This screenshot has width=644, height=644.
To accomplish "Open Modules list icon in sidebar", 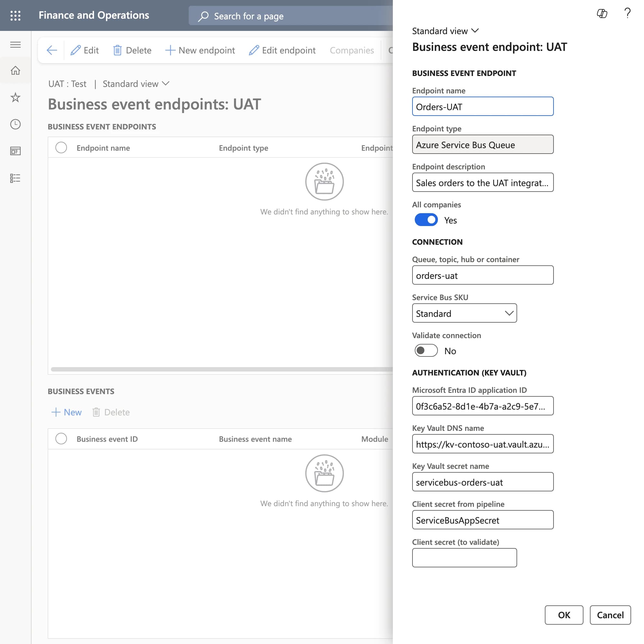I will click(15, 178).
